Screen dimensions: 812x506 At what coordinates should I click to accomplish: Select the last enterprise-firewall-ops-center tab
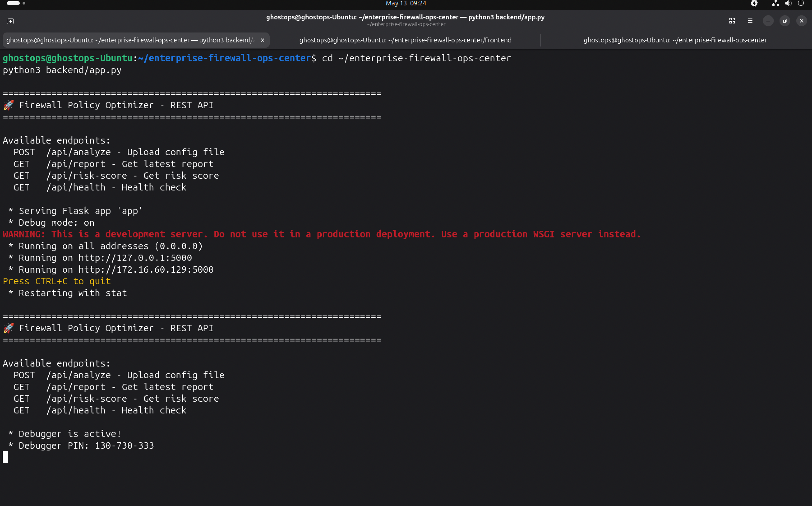pyautogui.click(x=675, y=40)
